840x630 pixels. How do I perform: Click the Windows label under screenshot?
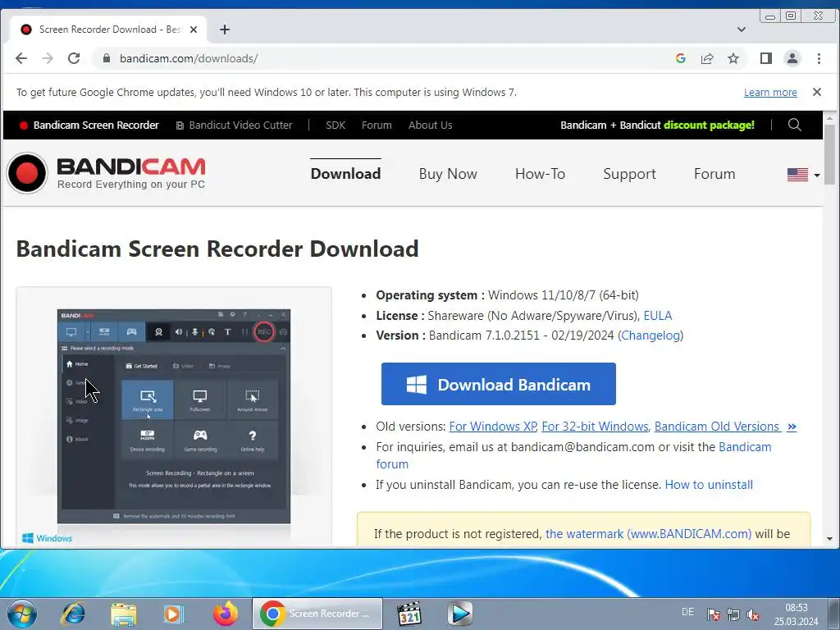[x=47, y=538]
